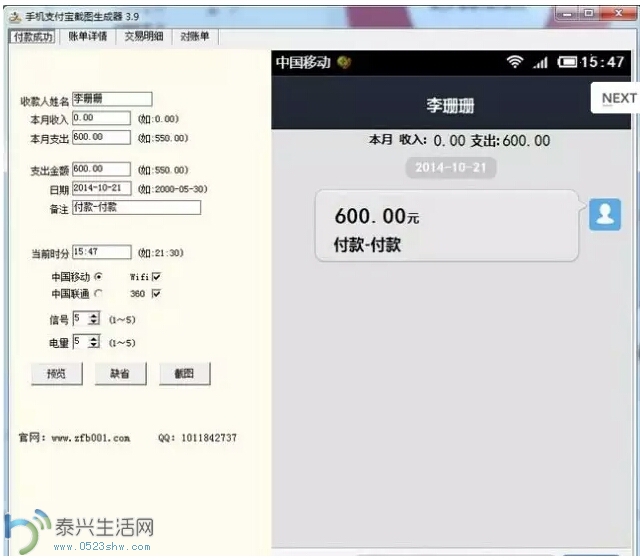Select the 中国移动 radio button

coord(98,276)
